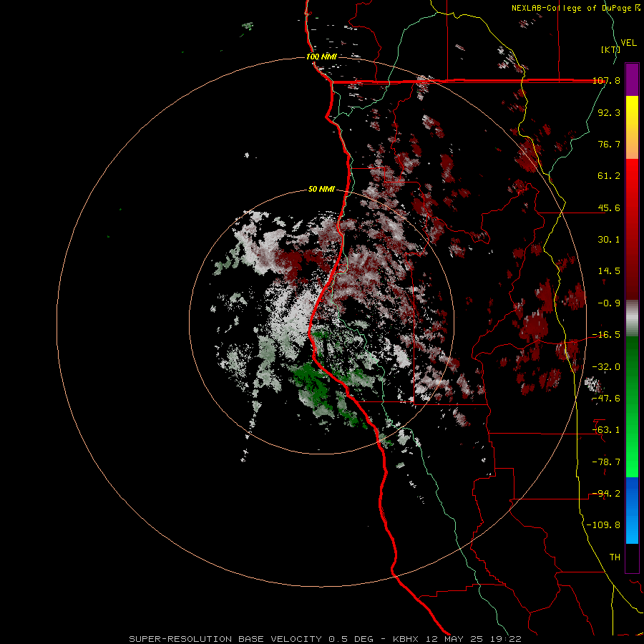Select the 107.8 legend value
The width and height of the screenshot is (644, 644).
click(606, 80)
